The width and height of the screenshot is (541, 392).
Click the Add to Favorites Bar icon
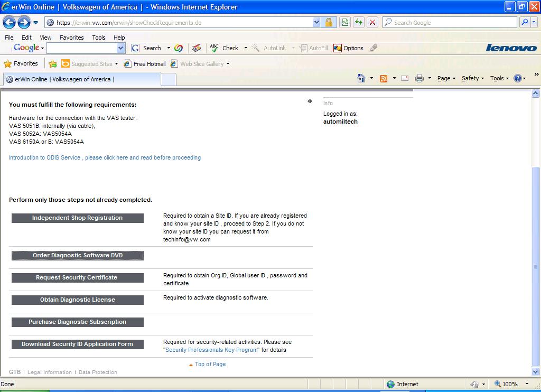coord(53,63)
